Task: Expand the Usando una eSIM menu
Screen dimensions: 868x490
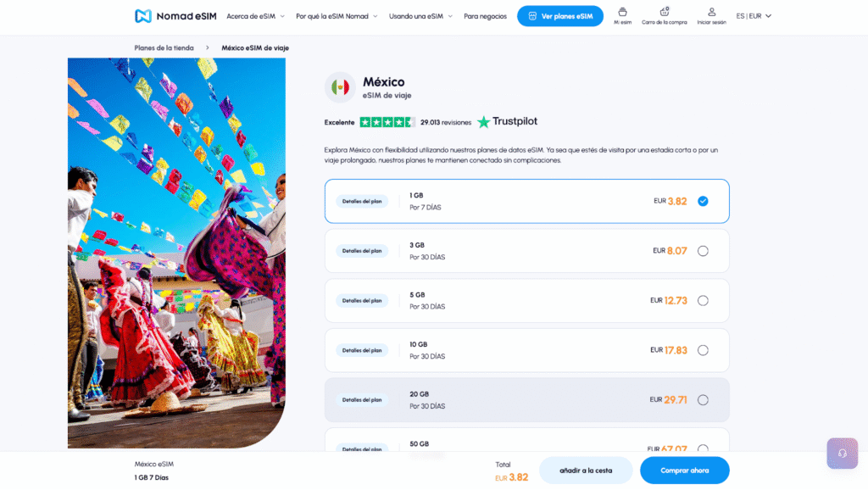Action: (x=420, y=16)
